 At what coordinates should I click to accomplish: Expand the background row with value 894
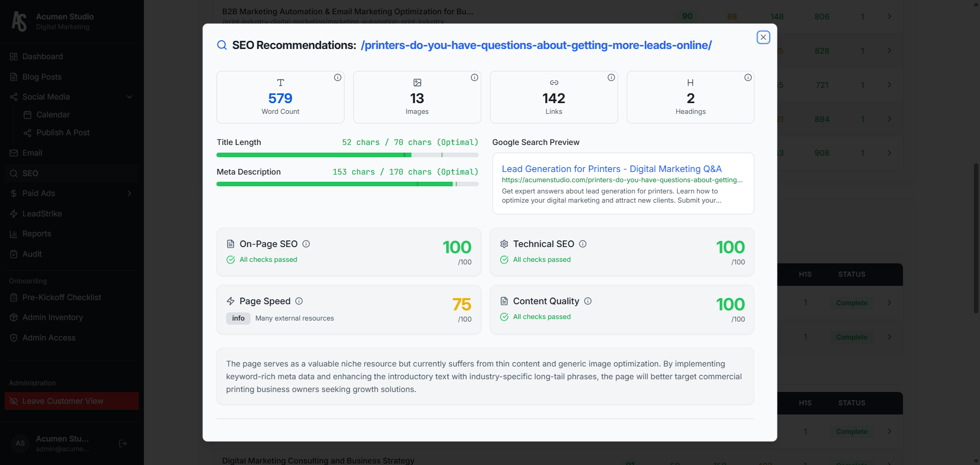pos(889,119)
